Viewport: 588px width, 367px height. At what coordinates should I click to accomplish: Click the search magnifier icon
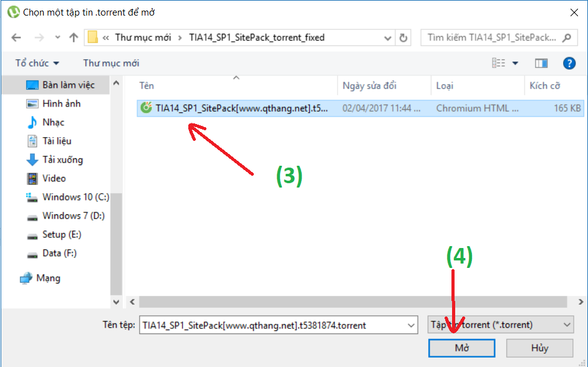coord(567,37)
